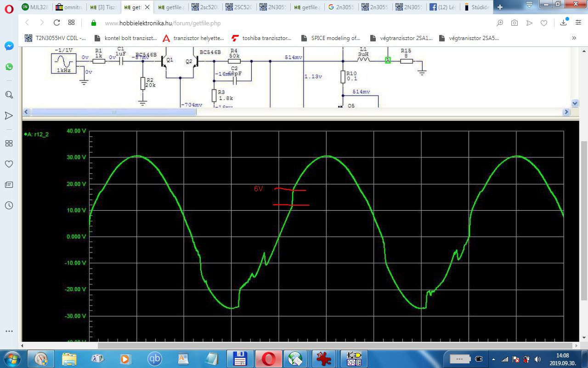Open Speed Dial from the sidebar grid icon
This screenshot has height=368, width=588.
(9, 144)
